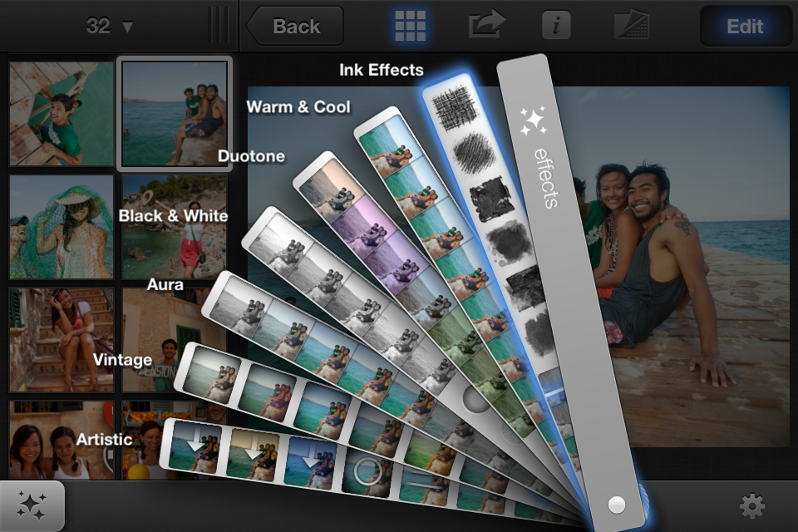
Task: Select the Ink Effects strip label
Action: pos(382,70)
